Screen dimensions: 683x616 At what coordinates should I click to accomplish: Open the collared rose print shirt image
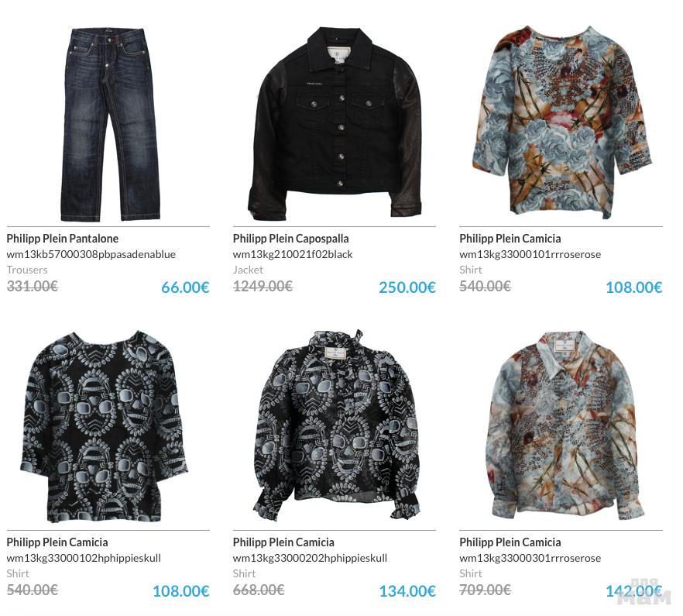565,425
